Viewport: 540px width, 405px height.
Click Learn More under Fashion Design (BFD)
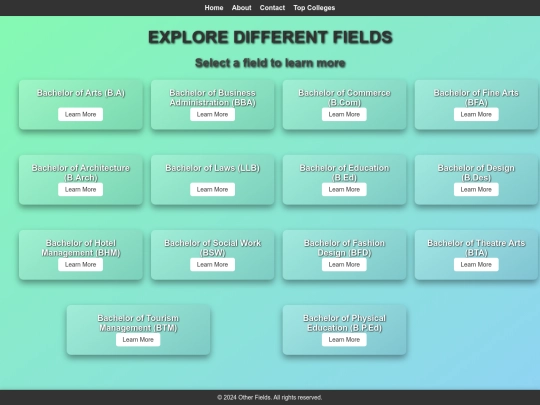pyautogui.click(x=344, y=264)
